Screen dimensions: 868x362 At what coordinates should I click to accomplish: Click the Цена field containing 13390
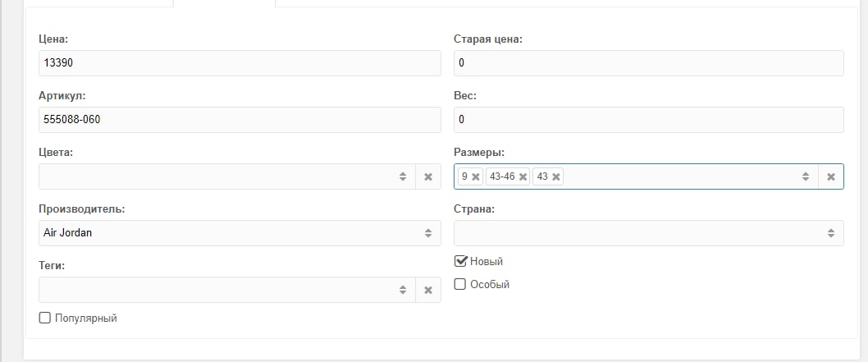[240, 63]
